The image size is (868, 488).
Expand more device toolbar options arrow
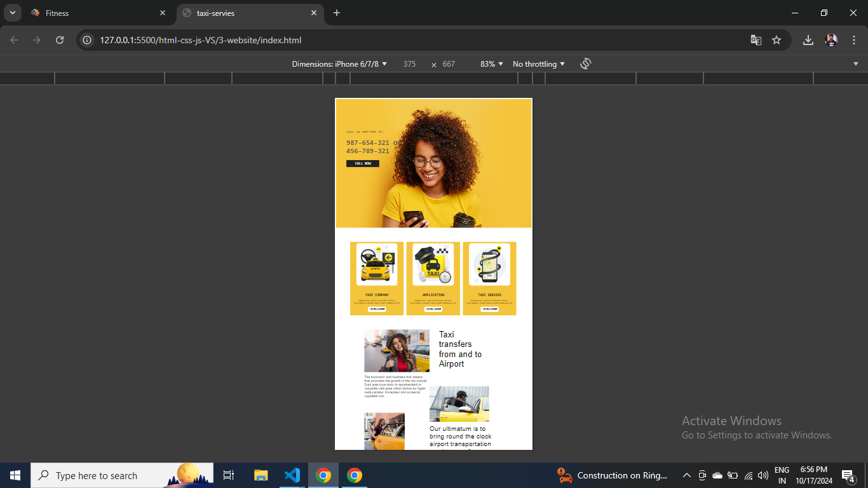pyautogui.click(x=856, y=64)
